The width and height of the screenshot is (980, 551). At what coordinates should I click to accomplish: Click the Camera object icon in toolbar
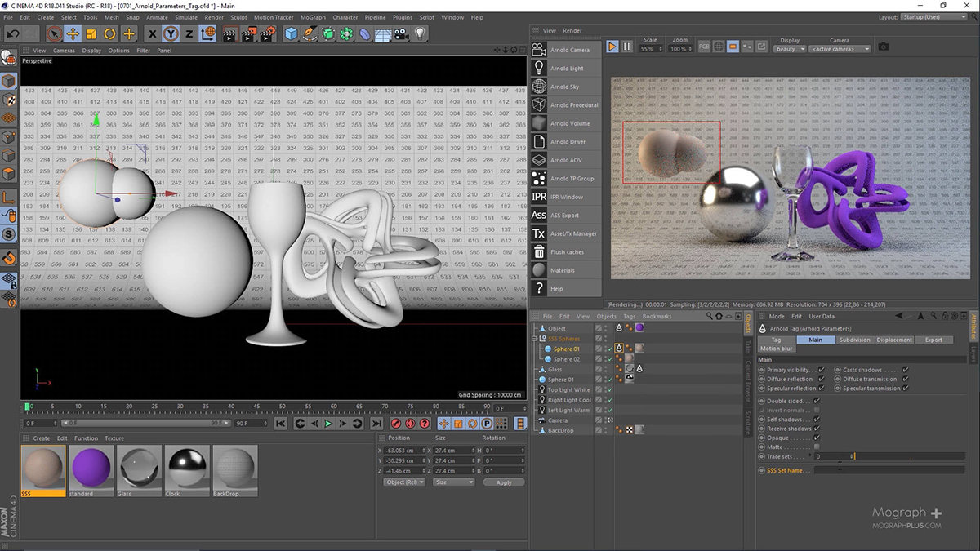click(x=402, y=33)
